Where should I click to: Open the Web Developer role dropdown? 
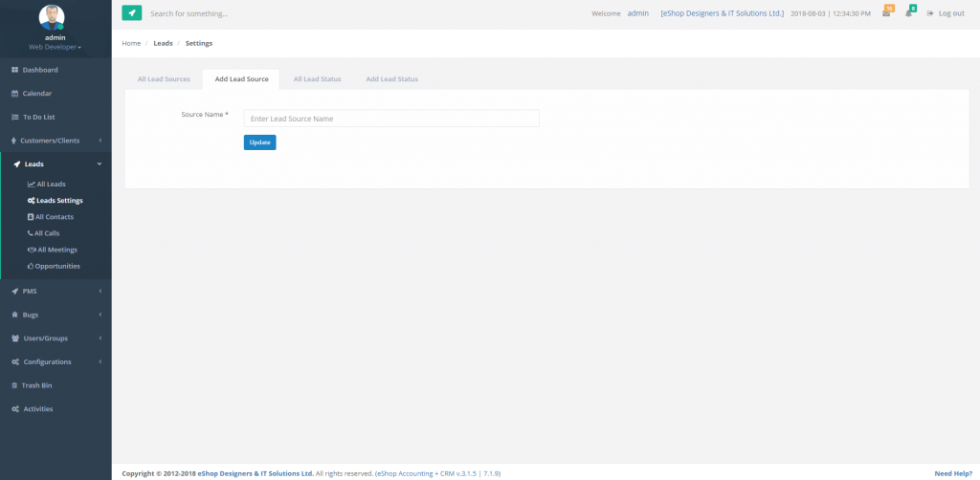tap(55, 46)
